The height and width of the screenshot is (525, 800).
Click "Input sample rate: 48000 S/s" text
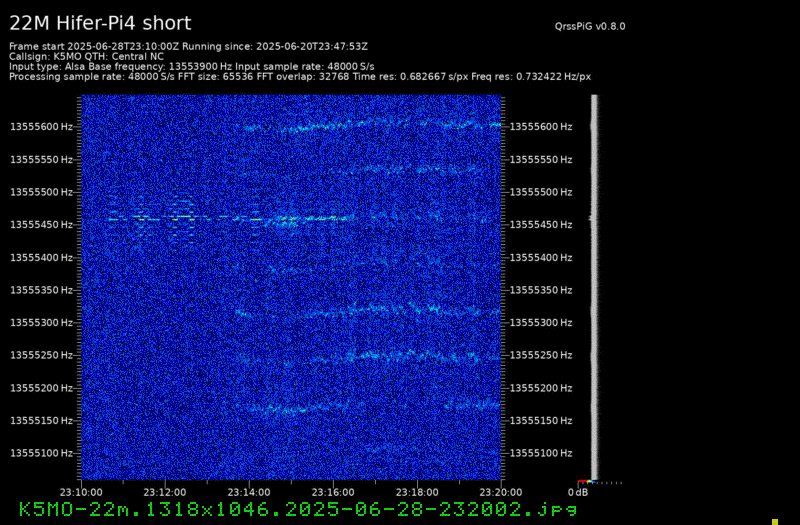(x=305, y=67)
